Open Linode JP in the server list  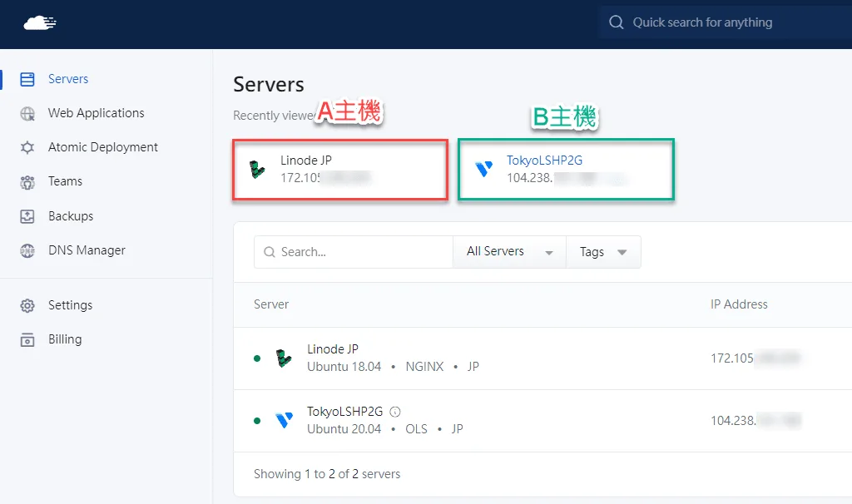pyautogui.click(x=333, y=349)
